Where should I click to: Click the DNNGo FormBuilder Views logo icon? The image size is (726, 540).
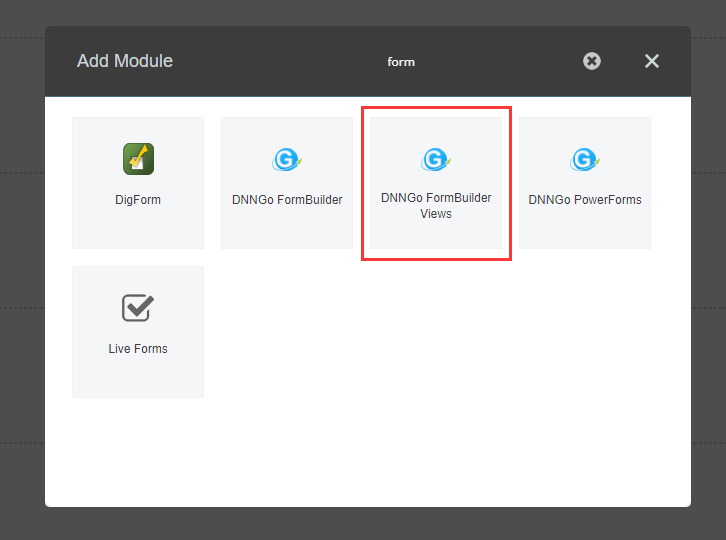tap(436, 159)
